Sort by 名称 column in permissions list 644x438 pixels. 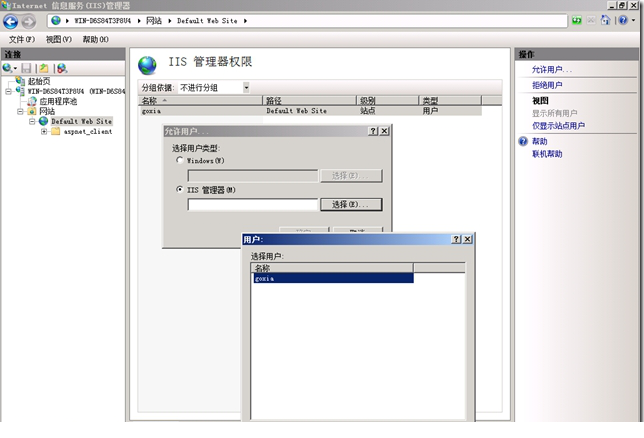click(x=200, y=101)
